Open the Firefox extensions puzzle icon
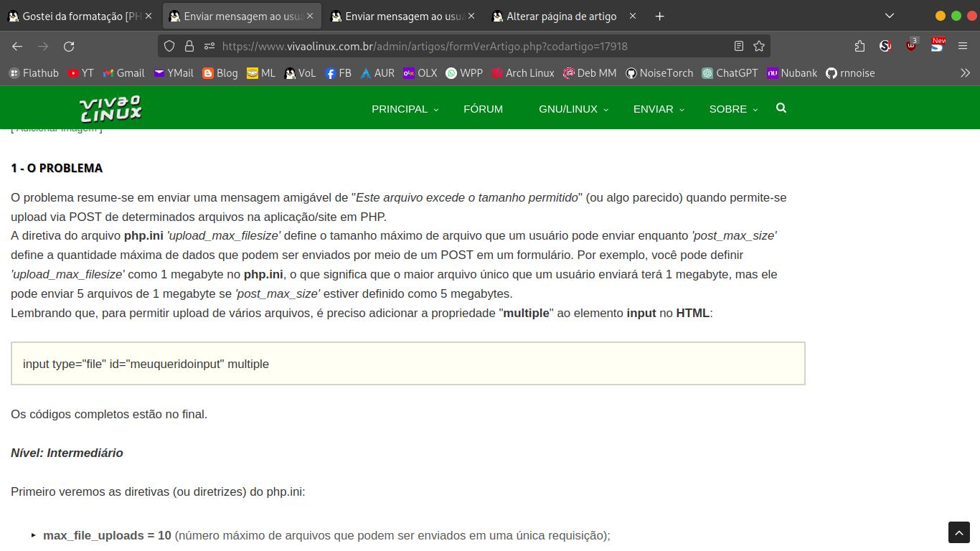 tap(859, 46)
